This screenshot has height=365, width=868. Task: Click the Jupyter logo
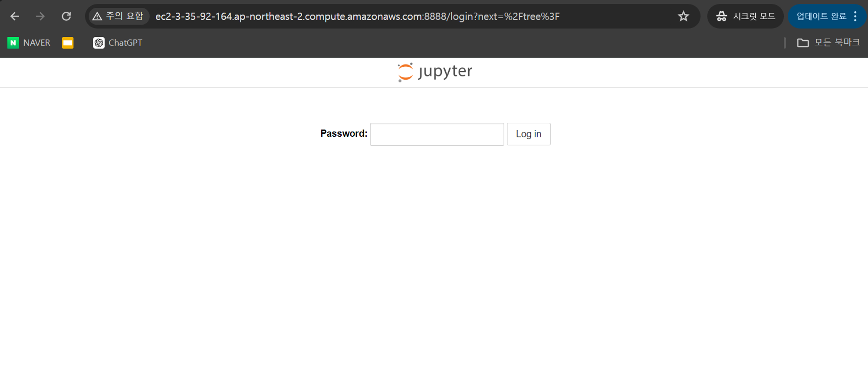pos(435,72)
